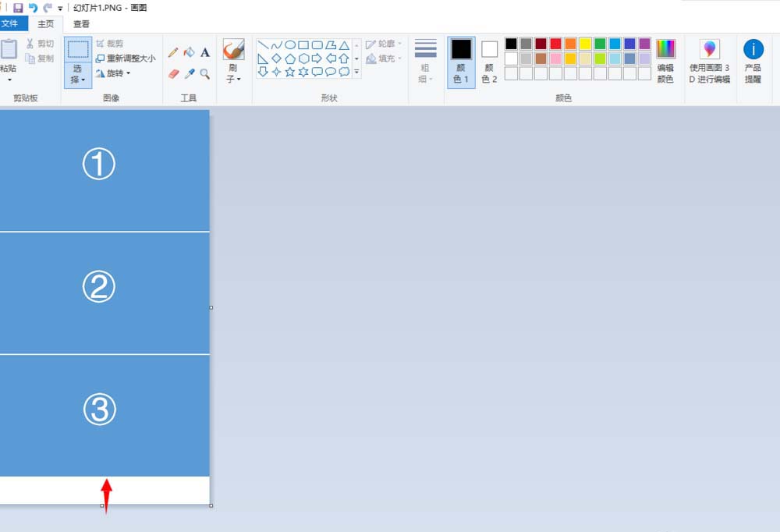Click the 复制 button
Screen dimensions: 780x532
click(x=40, y=59)
